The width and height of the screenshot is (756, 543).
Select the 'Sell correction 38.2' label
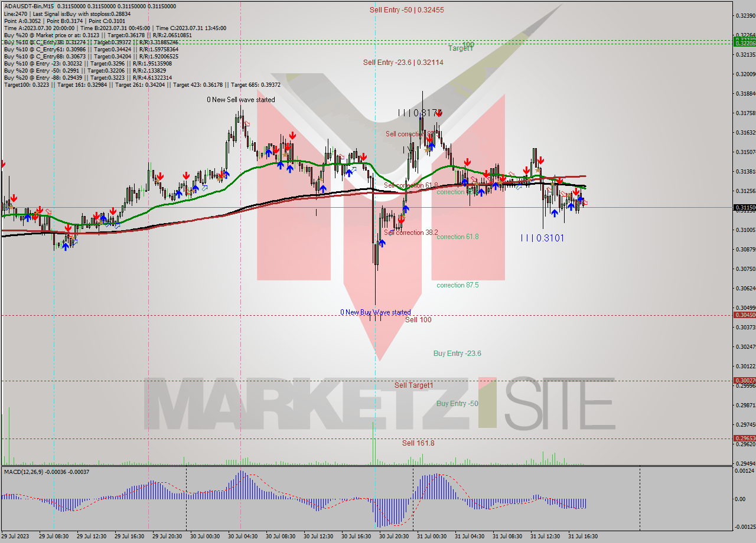[410, 233]
